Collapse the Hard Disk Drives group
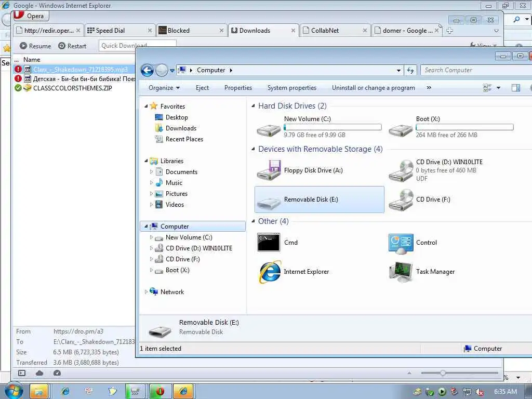532x399 pixels. [x=253, y=106]
